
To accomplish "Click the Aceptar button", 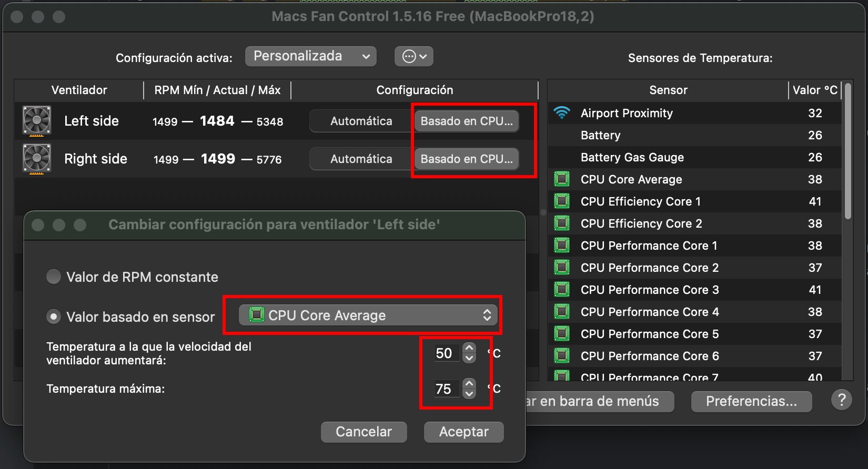I will (x=464, y=432).
